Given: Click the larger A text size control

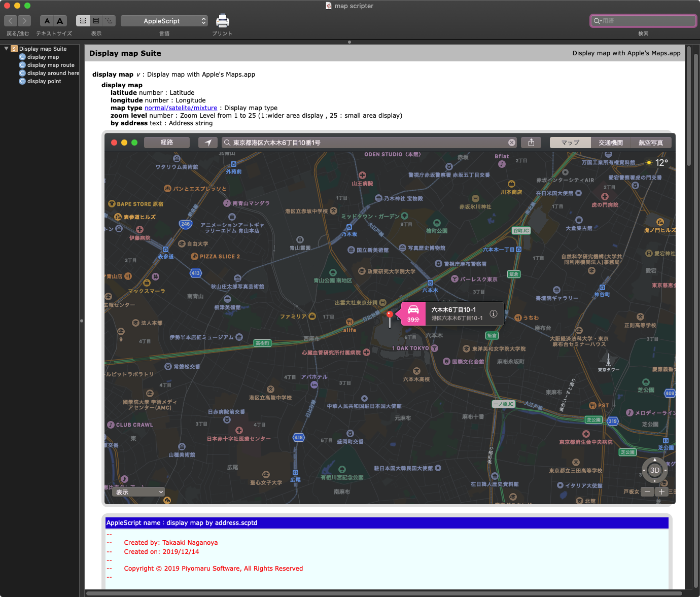Looking at the screenshot, I should (x=60, y=21).
